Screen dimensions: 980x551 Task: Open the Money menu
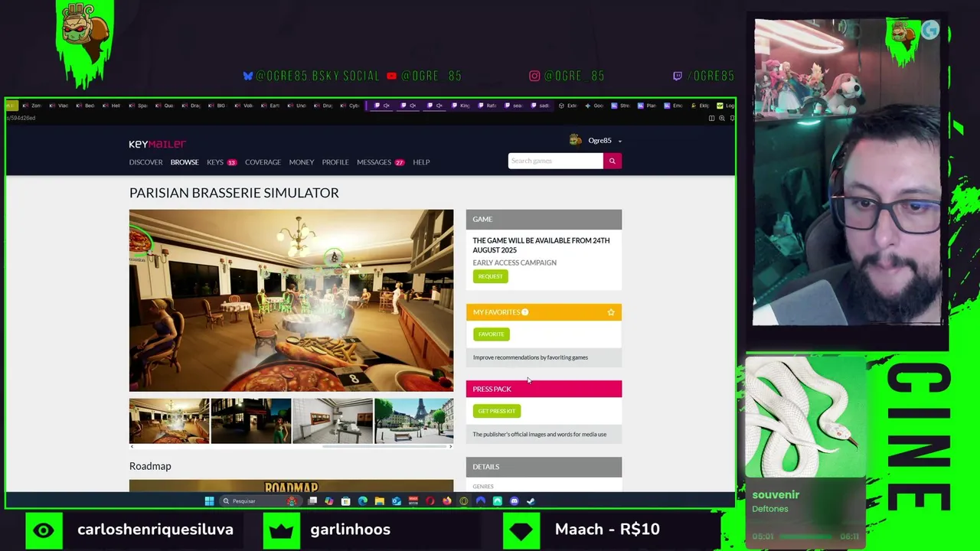click(302, 162)
